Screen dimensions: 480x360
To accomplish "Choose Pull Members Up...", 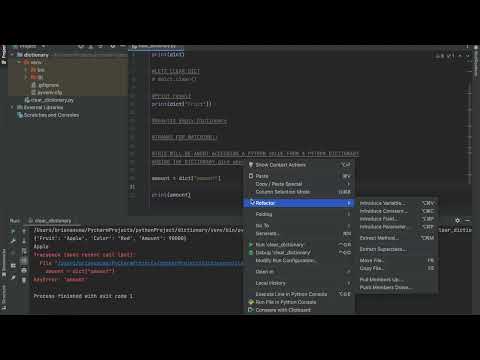I will [x=397, y=280].
